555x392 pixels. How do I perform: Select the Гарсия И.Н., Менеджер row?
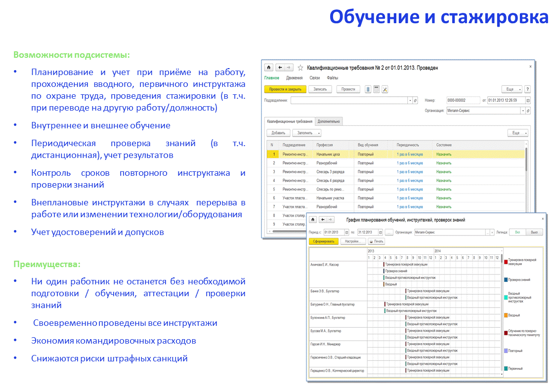click(x=338, y=348)
